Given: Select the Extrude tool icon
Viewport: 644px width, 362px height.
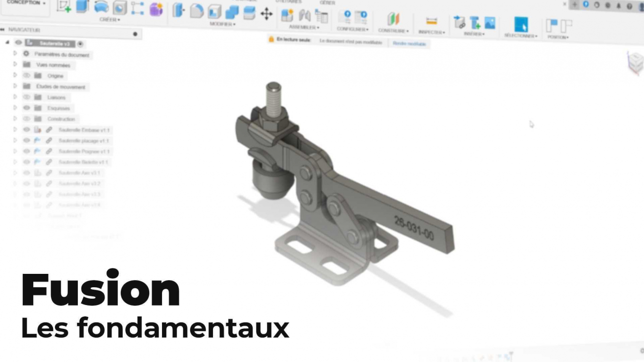Looking at the screenshot, I should pos(82,6).
